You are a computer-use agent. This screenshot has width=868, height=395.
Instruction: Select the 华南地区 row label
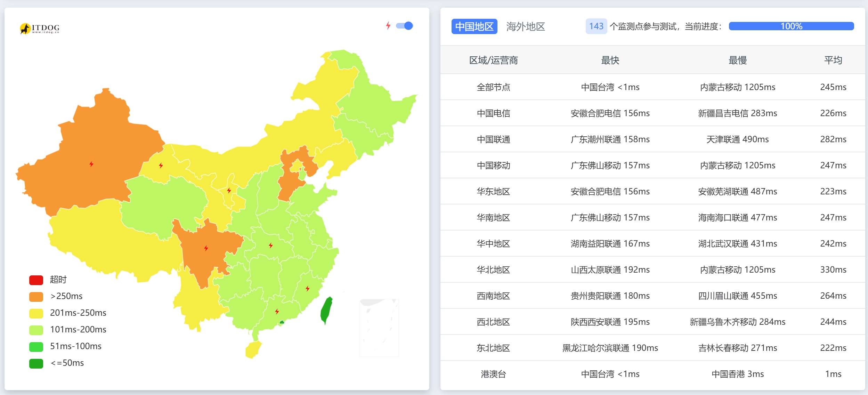point(494,217)
